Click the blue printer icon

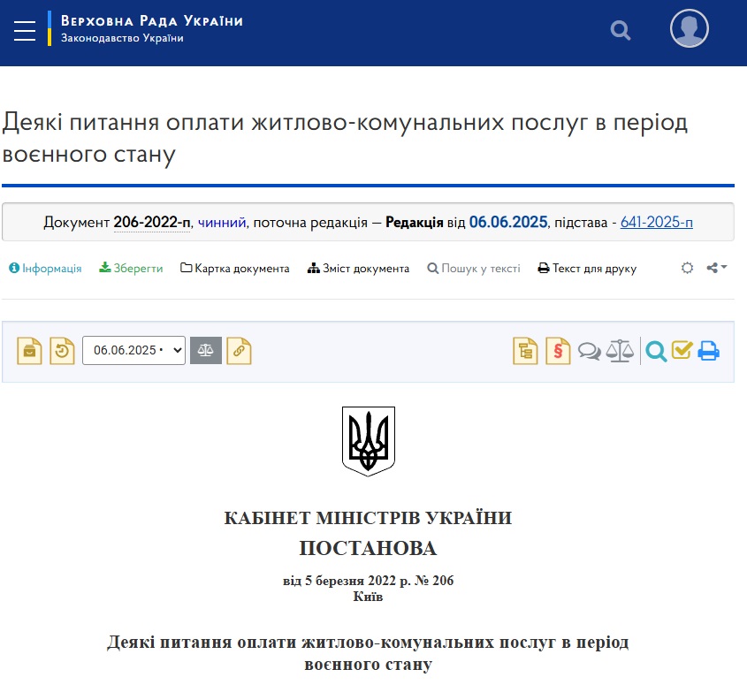[708, 351]
